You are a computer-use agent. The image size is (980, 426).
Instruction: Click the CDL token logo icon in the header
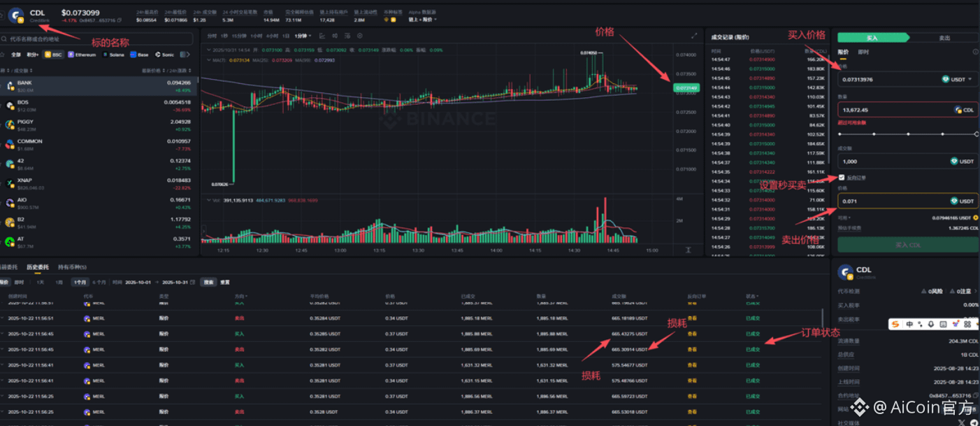click(x=15, y=15)
